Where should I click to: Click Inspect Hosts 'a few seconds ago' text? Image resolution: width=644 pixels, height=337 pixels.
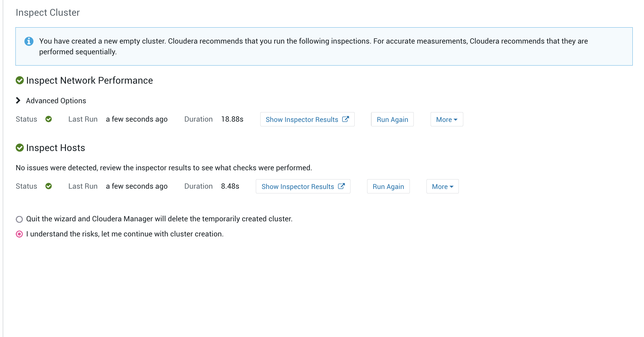tap(137, 186)
